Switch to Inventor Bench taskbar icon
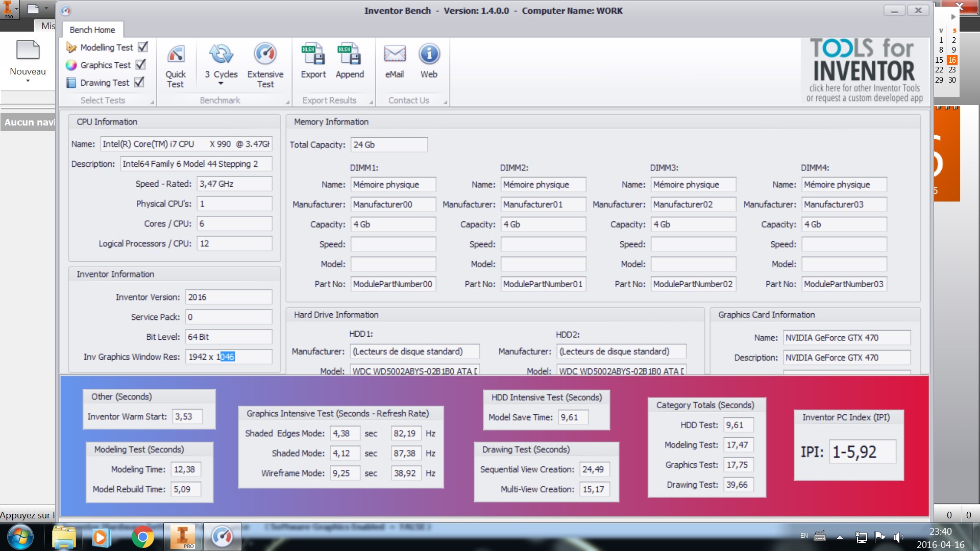 (222, 537)
